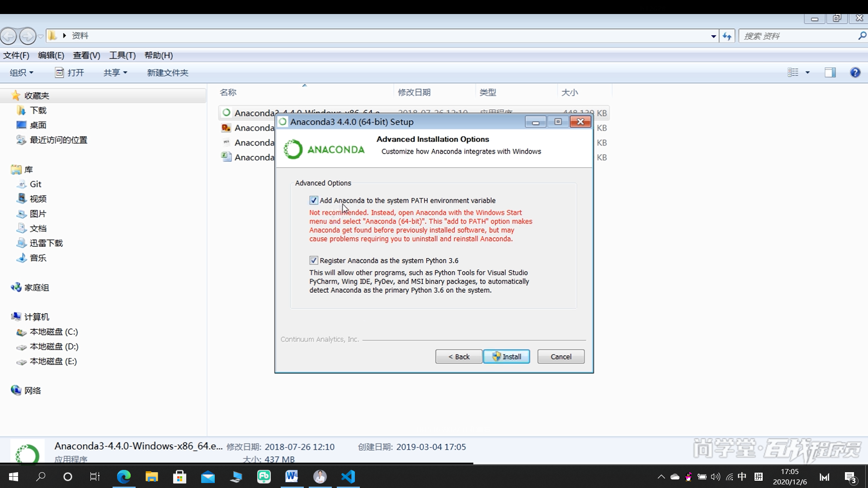Open Mail app from taskbar
The width and height of the screenshot is (868, 488).
coord(208,476)
